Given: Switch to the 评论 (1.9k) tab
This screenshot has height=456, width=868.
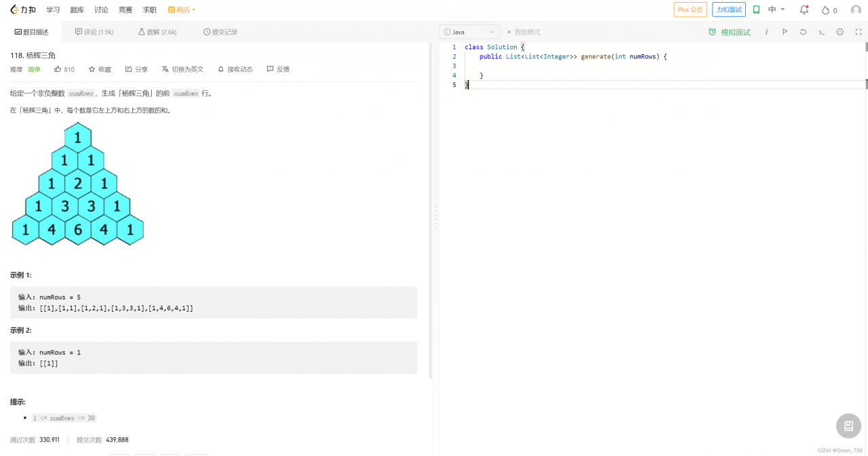Looking at the screenshot, I should [94, 32].
